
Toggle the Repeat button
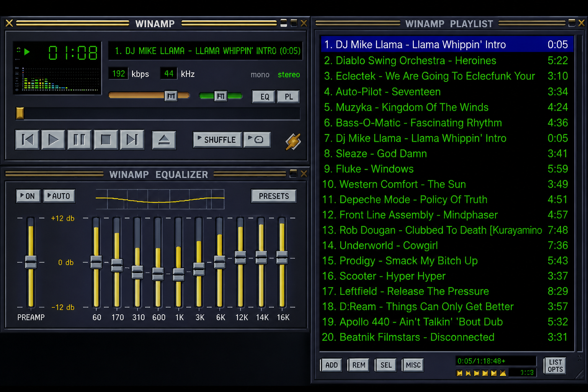tap(257, 140)
